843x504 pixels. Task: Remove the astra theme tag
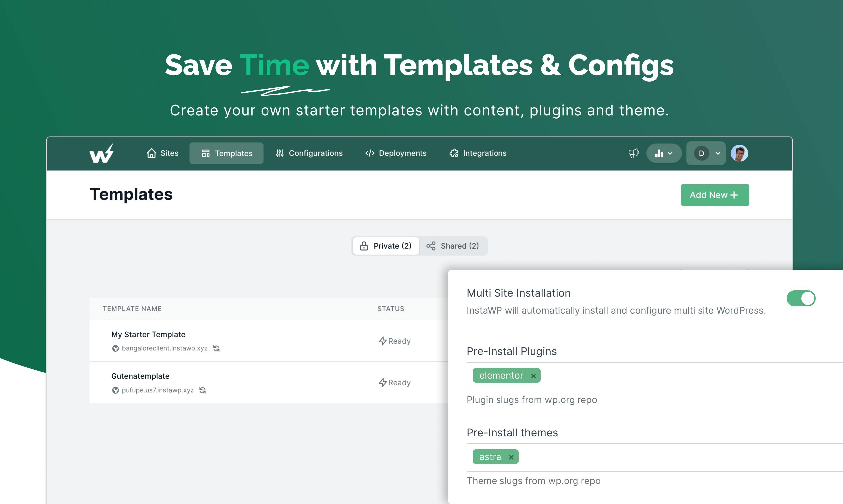tap(511, 457)
